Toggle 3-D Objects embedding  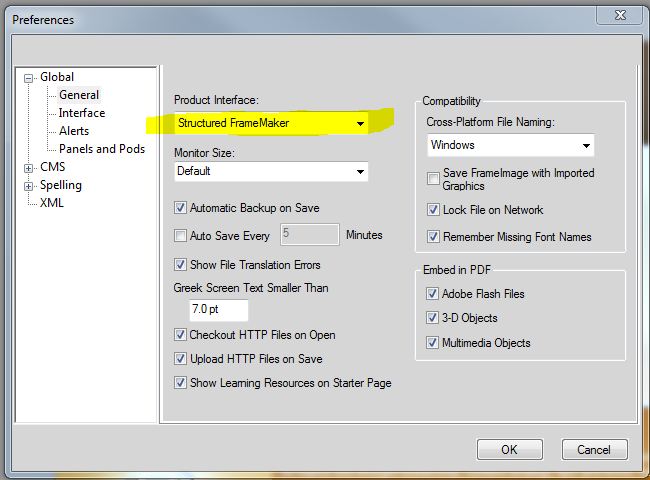tap(432, 318)
